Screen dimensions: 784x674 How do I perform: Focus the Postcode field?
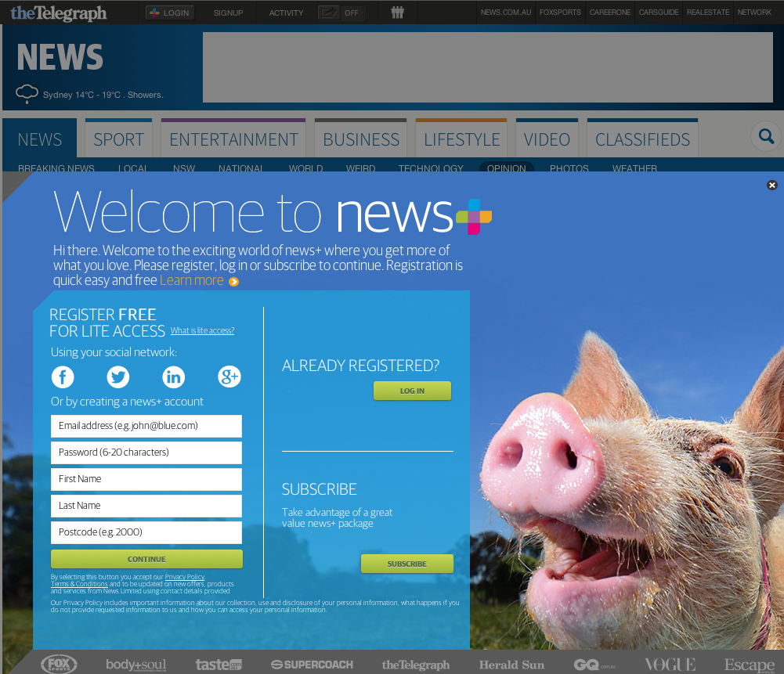(146, 532)
